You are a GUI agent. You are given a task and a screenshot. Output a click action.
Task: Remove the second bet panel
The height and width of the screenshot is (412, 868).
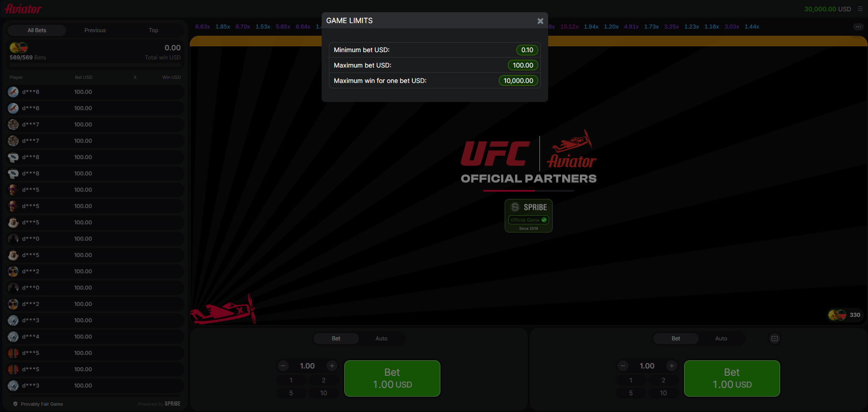[x=775, y=339]
